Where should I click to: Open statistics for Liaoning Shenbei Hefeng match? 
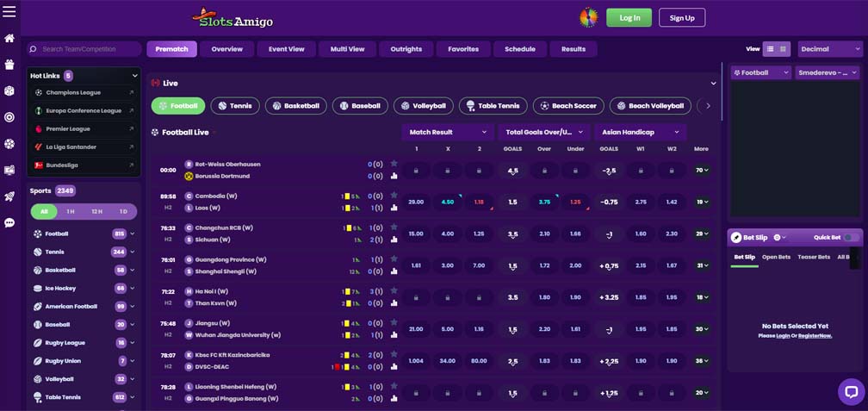(x=394, y=398)
